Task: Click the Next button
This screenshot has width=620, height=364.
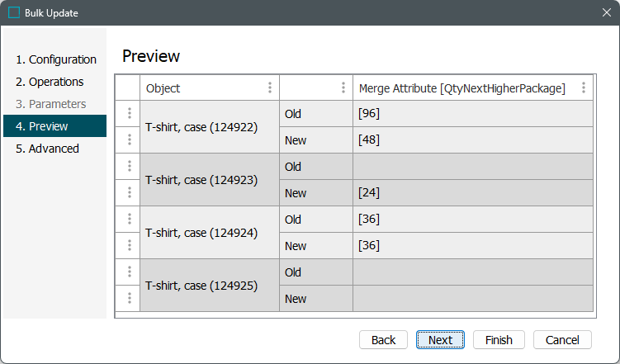Action: point(440,340)
